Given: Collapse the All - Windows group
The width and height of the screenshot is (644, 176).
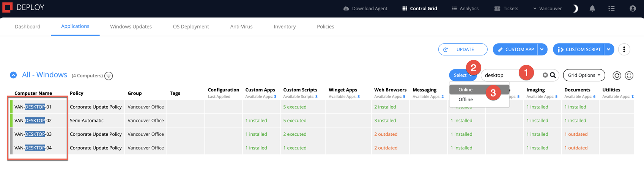Looking at the screenshot, I should coord(13,75).
